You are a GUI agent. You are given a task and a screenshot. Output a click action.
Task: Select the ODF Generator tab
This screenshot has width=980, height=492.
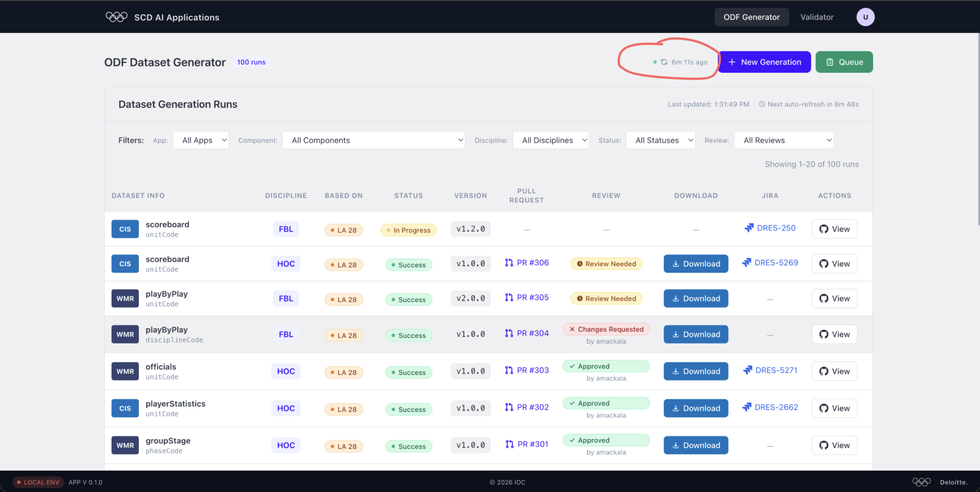[x=752, y=17]
